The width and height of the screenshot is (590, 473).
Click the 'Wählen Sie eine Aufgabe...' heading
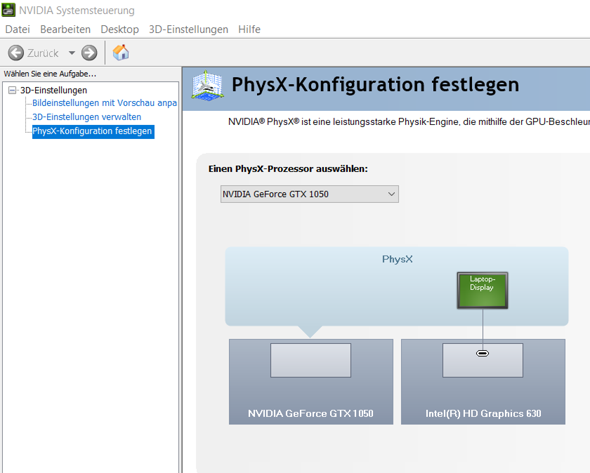[50, 74]
